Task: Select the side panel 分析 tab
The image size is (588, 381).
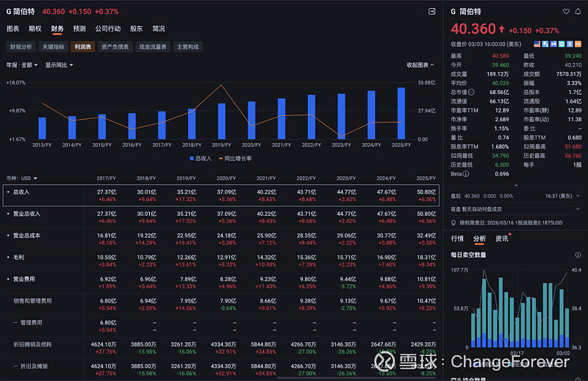Action: (479, 239)
